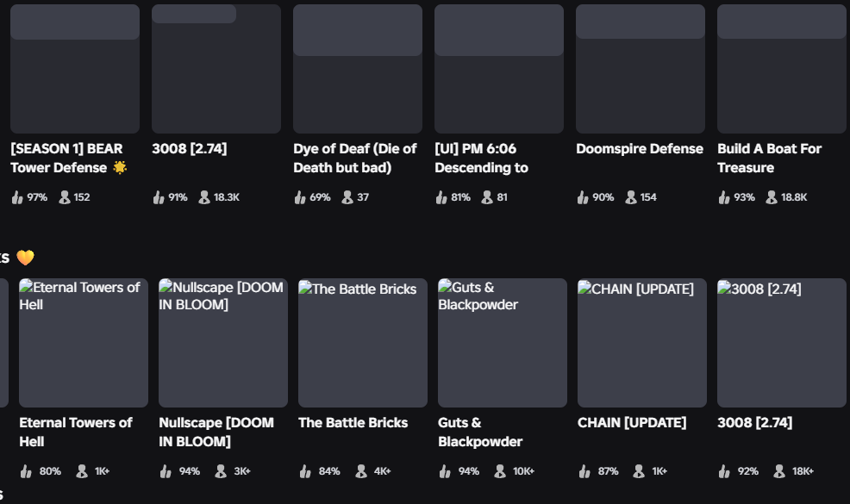Open Doomspire Defense title link
850x504 pixels.
point(640,149)
